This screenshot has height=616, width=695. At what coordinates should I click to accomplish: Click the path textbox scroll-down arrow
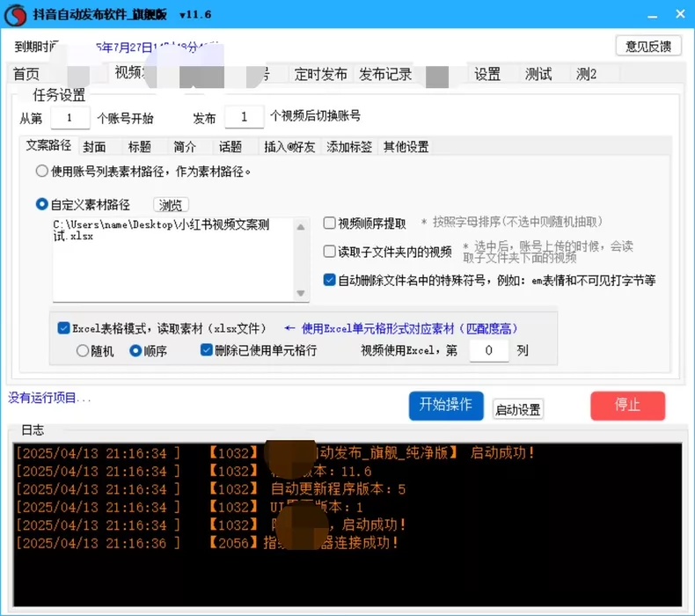click(301, 294)
